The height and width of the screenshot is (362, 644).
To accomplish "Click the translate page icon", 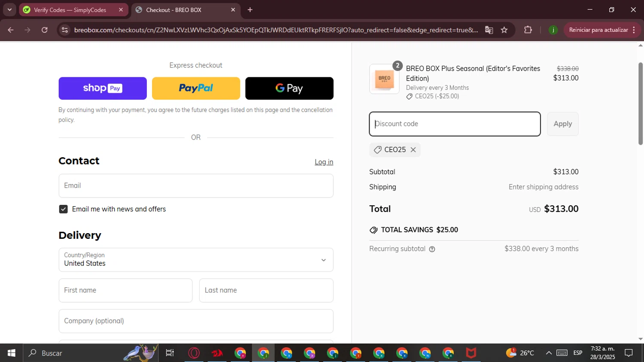I will (489, 30).
